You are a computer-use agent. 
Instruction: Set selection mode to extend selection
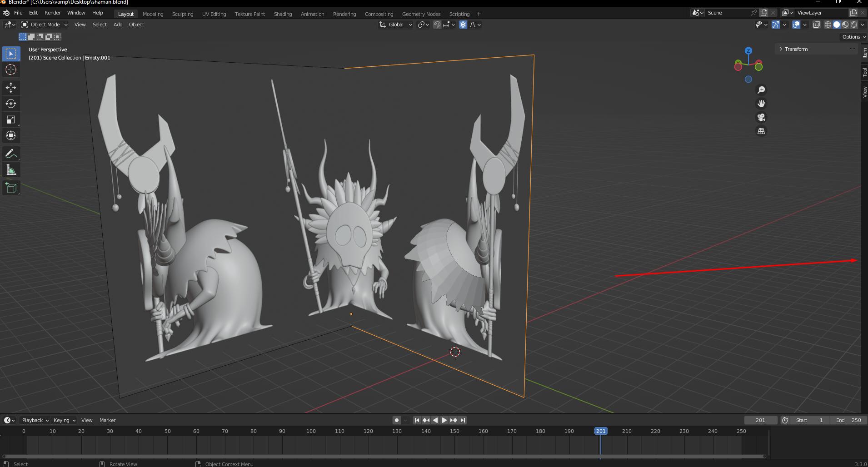point(31,37)
